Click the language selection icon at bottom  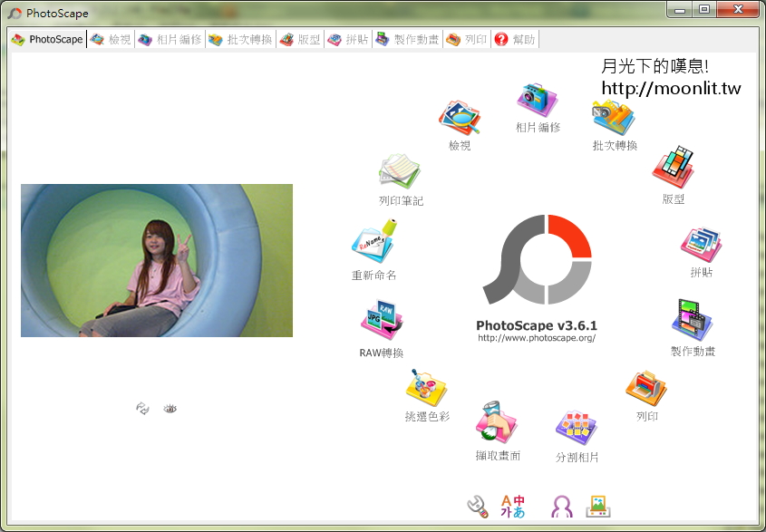click(513, 506)
